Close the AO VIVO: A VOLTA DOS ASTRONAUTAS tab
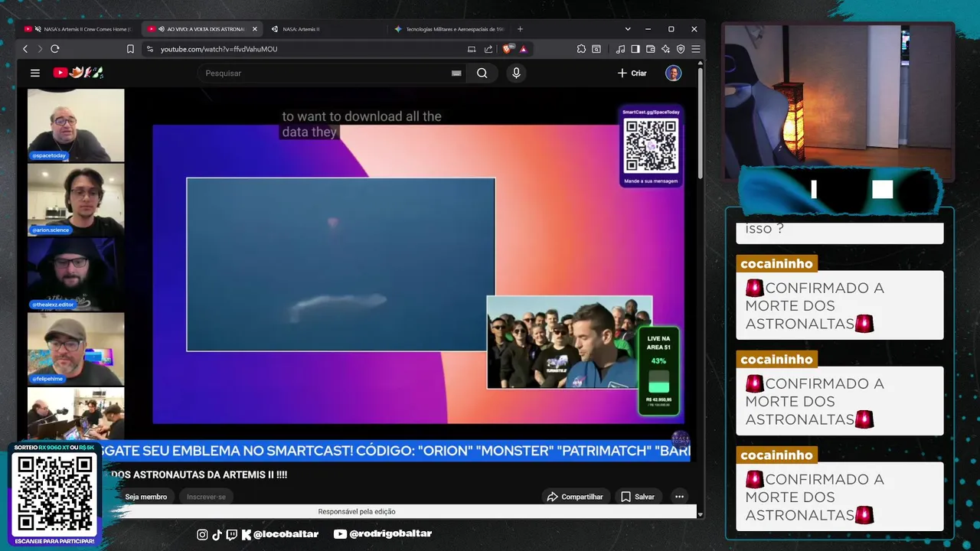The height and width of the screenshot is (551, 980). (x=255, y=29)
